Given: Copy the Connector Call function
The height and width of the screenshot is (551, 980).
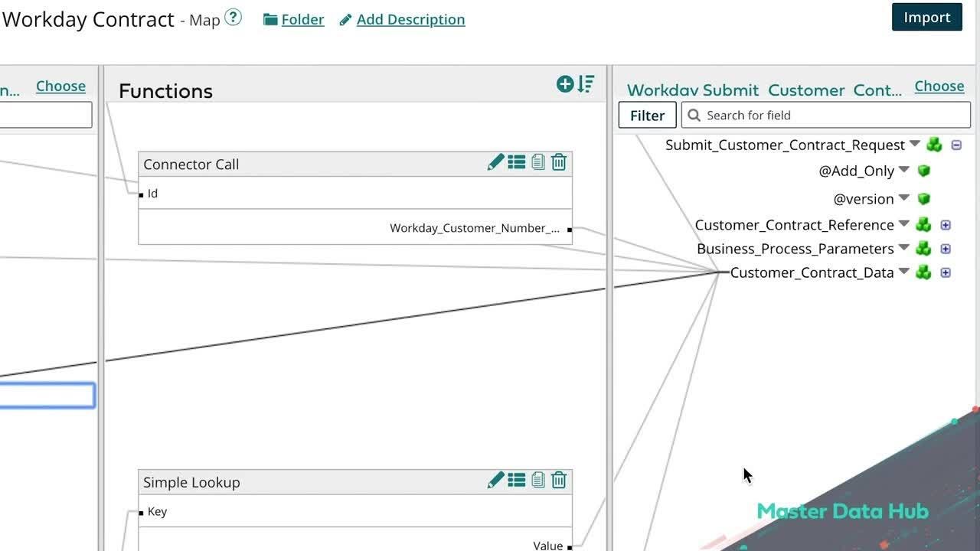Looking at the screenshot, I should click(538, 162).
